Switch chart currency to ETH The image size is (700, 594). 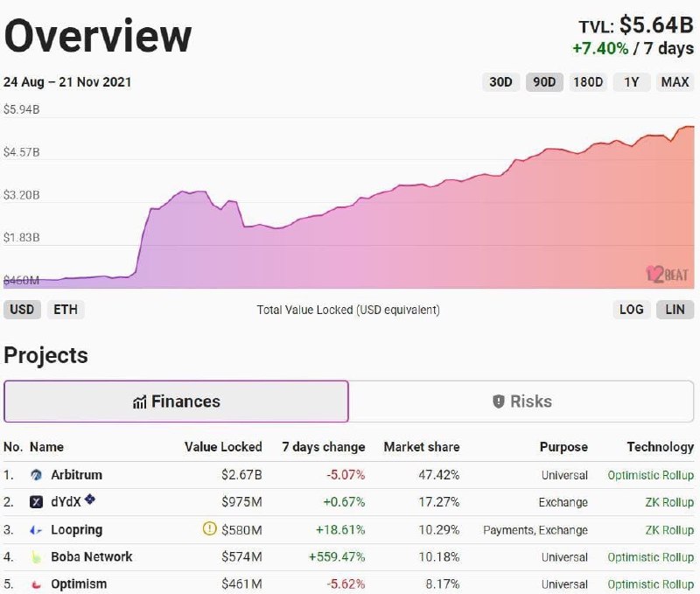66,310
